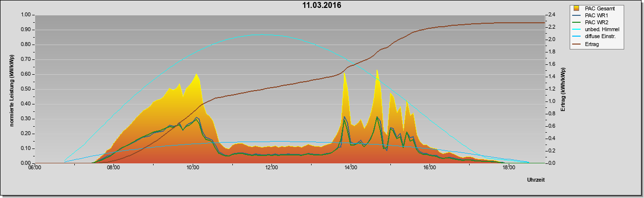
Task: Click the 14:00 time axis tick label
Action: (350, 168)
